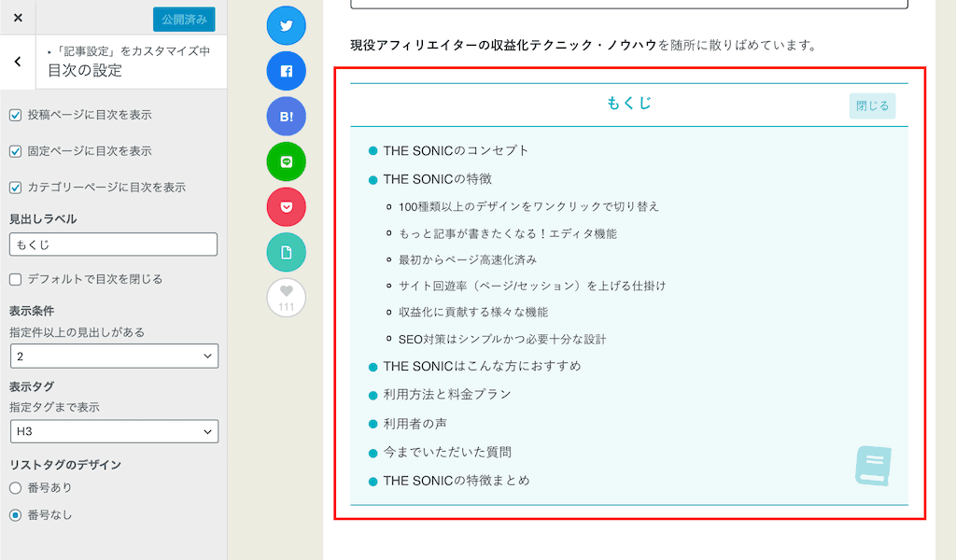
Task: Open サイト回遊率を上げる仕掛け link
Action: pyautogui.click(x=532, y=286)
